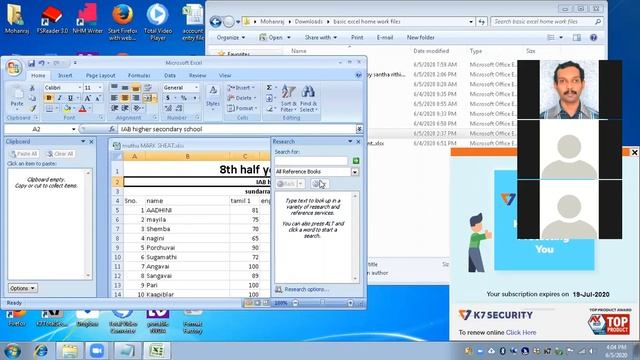
Task: Switch to the Data tab
Action: pos(170,76)
